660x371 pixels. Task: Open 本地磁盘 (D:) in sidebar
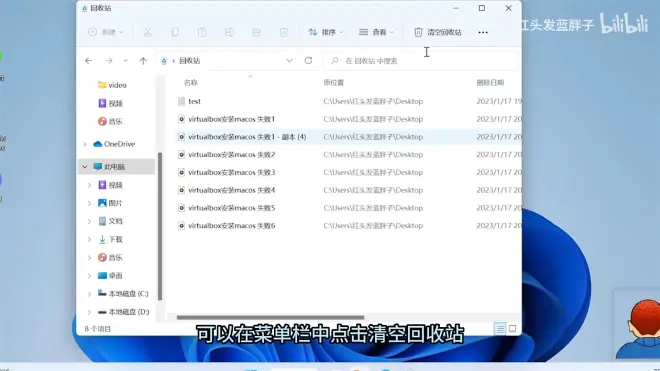(123, 312)
